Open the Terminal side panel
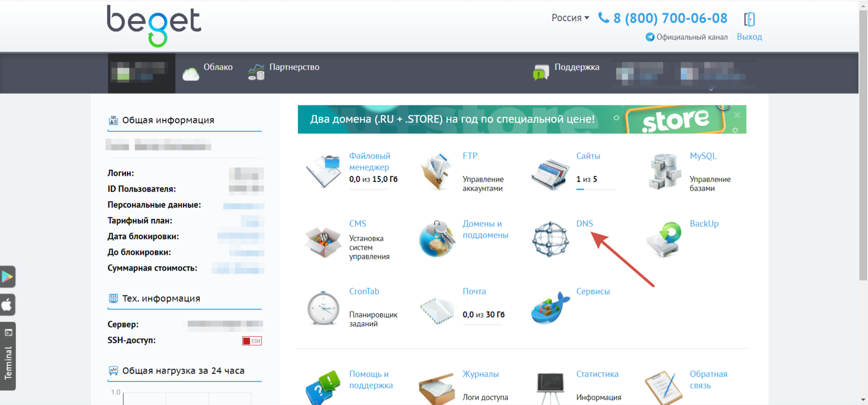 pyautogui.click(x=8, y=356)
